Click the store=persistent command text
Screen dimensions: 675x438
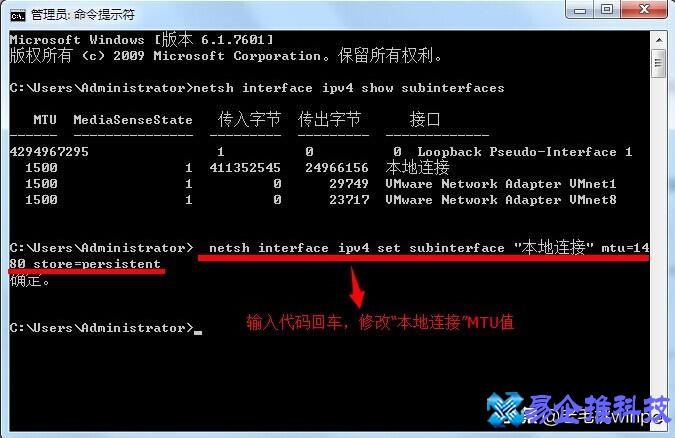pyautogui.click(x=97, y=264)
